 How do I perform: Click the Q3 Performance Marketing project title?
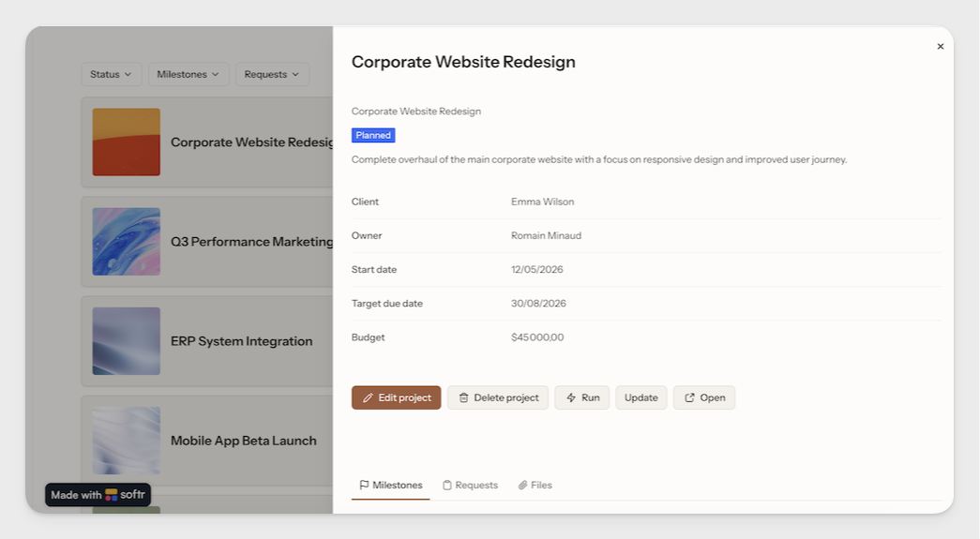coord(252,242)
